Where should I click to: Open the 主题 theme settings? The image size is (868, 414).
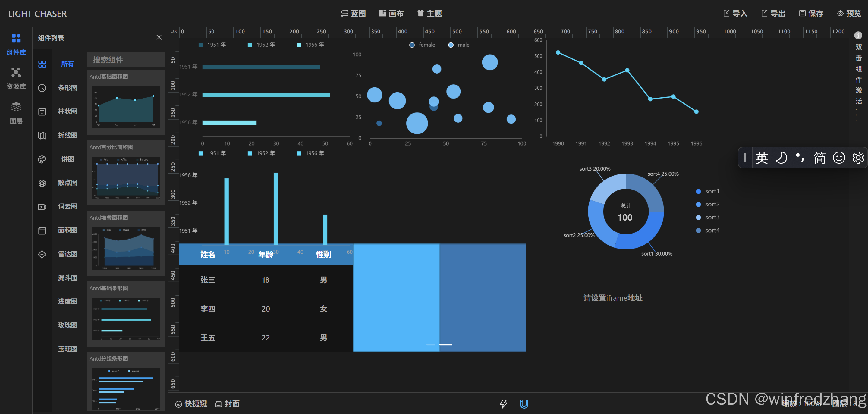point(429,14)
